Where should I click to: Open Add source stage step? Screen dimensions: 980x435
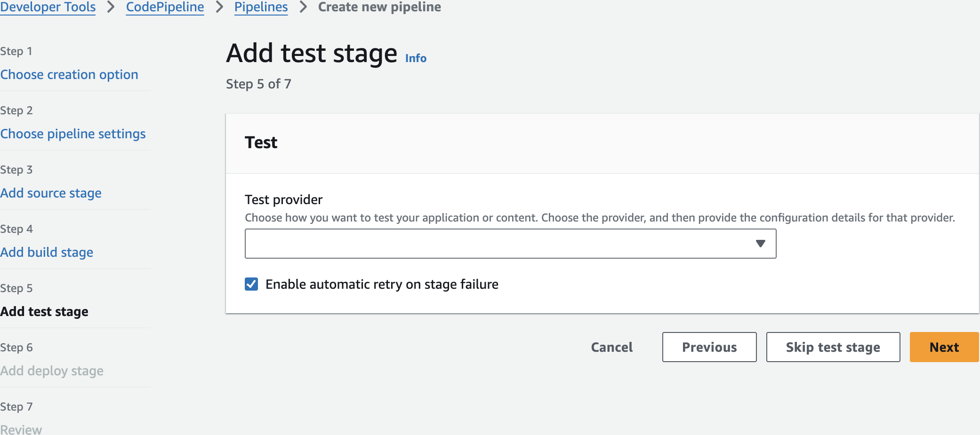coord(51,193)
